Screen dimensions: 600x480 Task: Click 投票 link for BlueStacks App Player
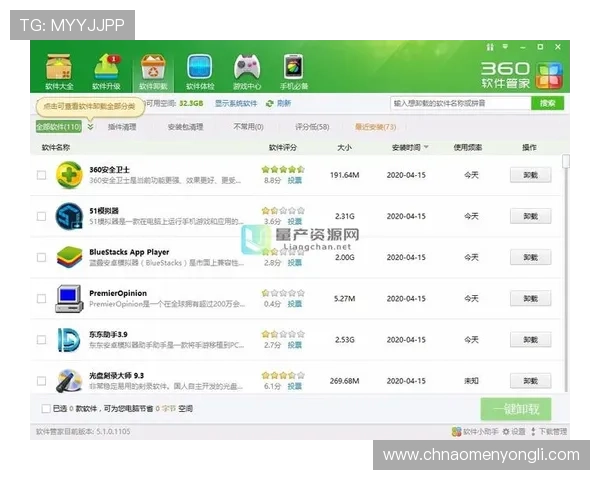pos(295,263)
